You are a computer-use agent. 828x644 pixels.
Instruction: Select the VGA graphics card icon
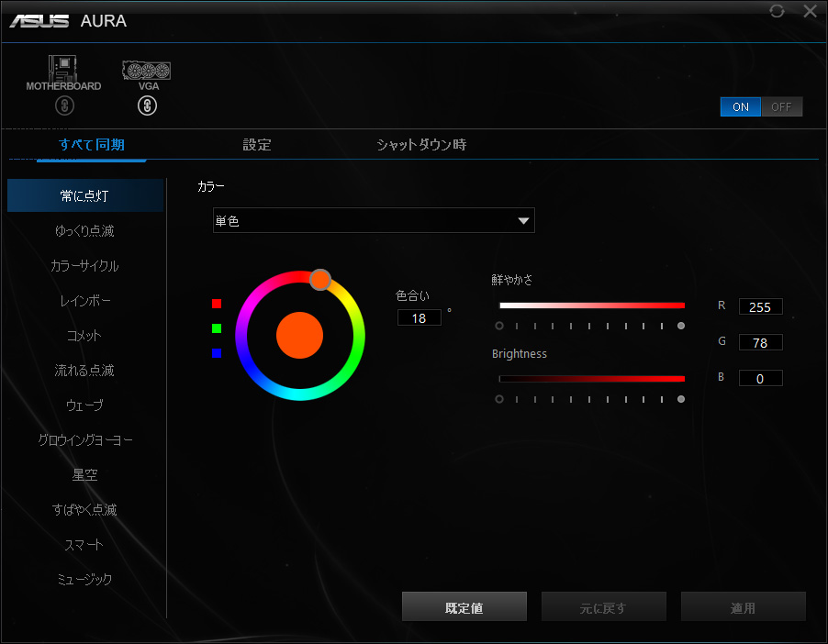pyautogui.click(x=147, y=74)
